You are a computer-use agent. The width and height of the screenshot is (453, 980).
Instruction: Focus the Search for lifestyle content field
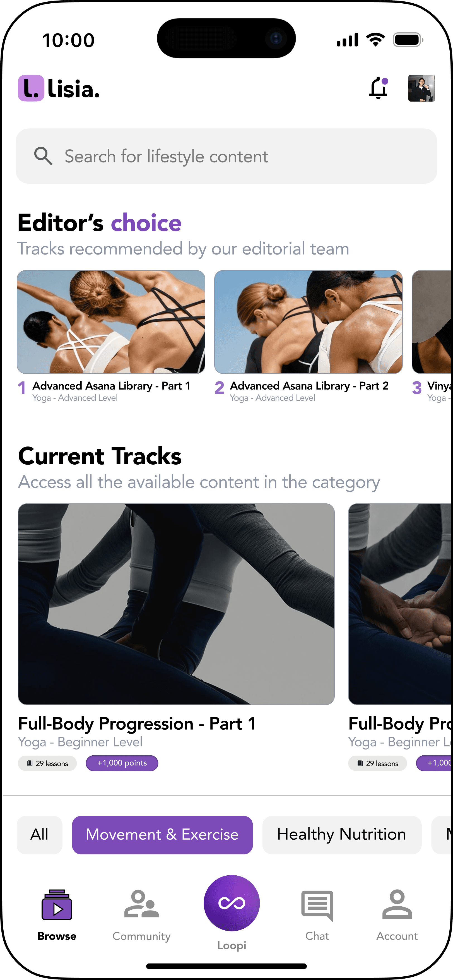(x=226, y=156)
